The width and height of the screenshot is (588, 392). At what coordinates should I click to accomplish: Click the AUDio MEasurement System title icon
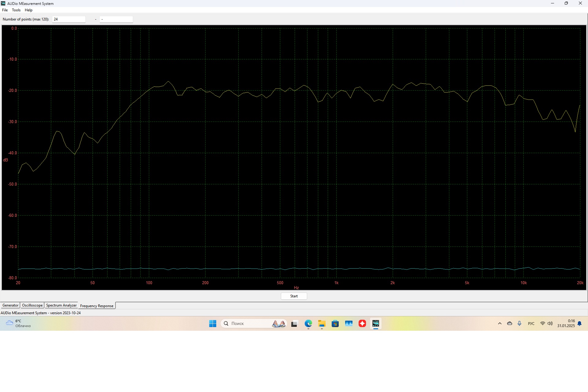pyautogui.click(x=3, y=3)
